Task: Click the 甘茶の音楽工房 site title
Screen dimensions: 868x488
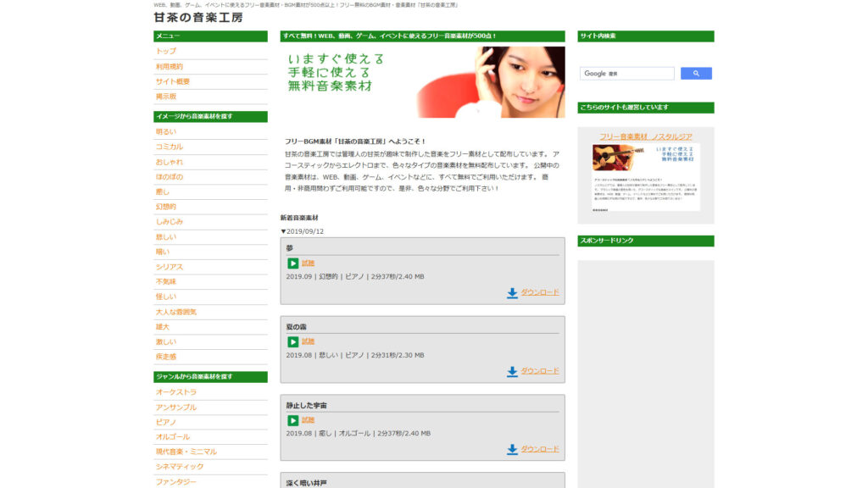Action: coord(198,18)
